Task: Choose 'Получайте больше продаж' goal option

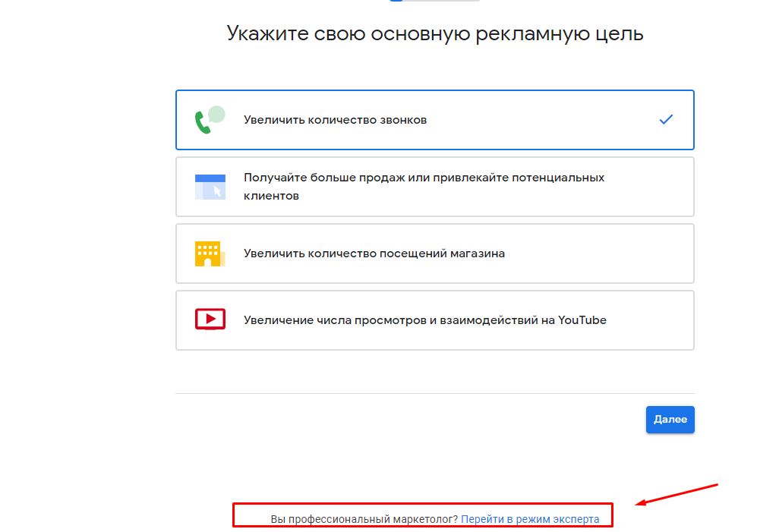Action: [424, 178]
